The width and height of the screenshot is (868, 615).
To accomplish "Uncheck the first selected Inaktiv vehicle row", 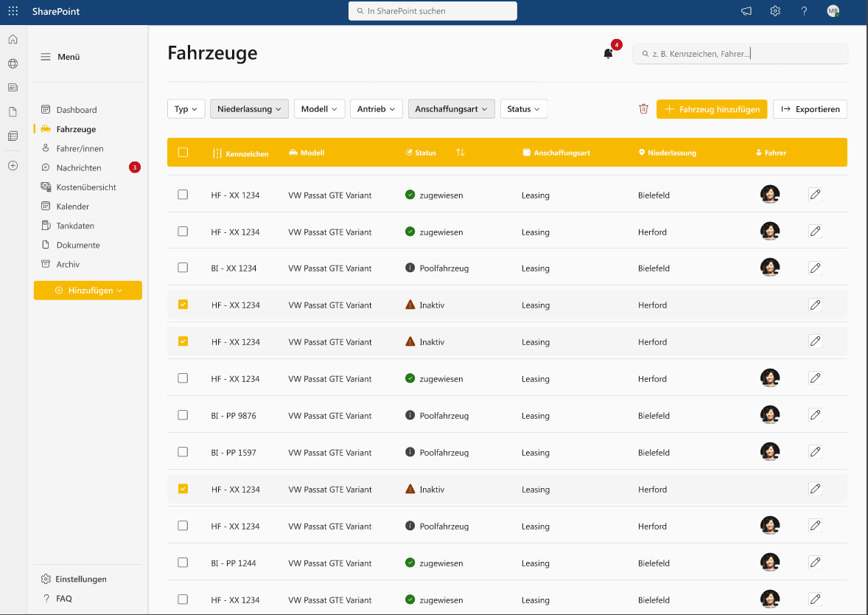I will pos(183,305).
